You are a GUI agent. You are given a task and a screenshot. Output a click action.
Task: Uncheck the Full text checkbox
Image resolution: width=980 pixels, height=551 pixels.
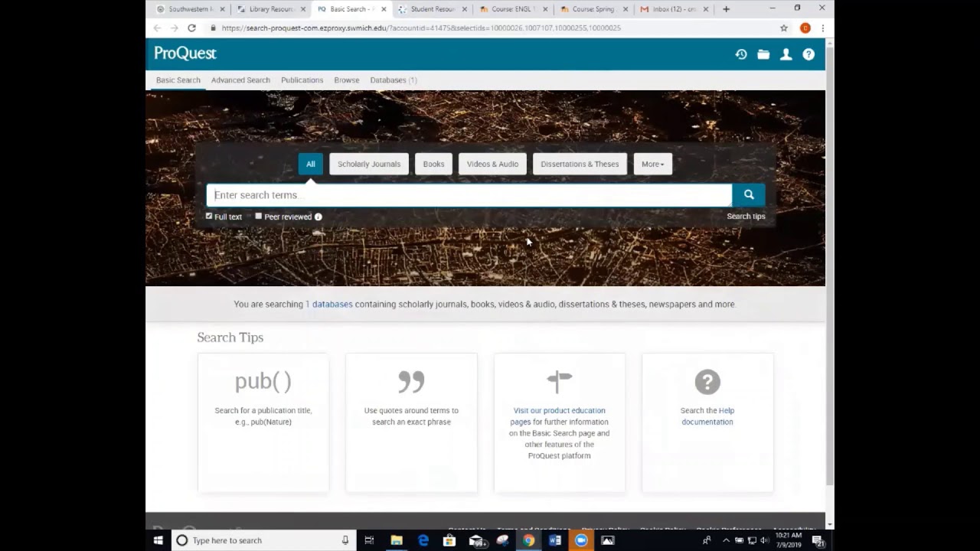pyautogui.click(x=209, y=217)
